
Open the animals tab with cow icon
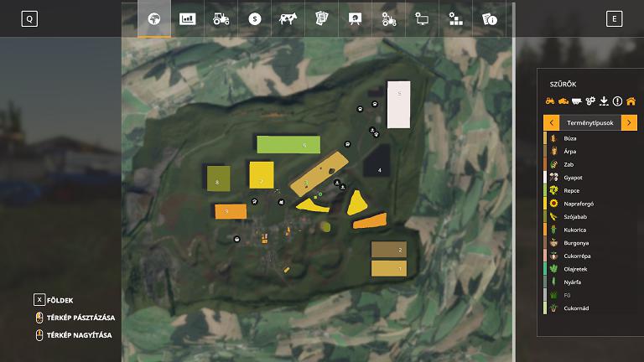288,18
